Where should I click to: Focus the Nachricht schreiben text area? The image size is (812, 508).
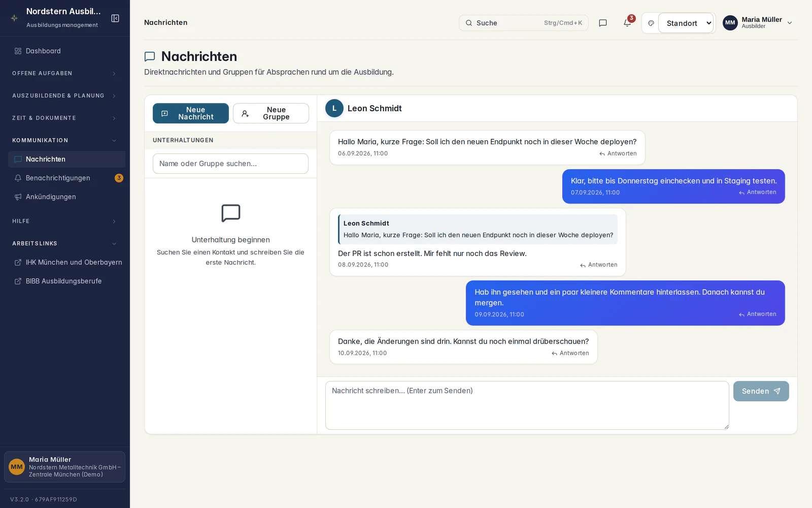(x=527, y=405)
